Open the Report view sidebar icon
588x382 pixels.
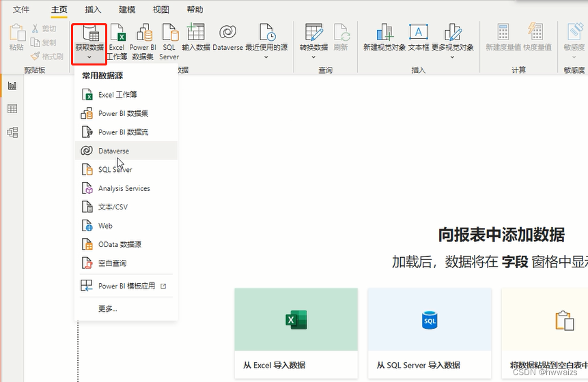point(12,86)
